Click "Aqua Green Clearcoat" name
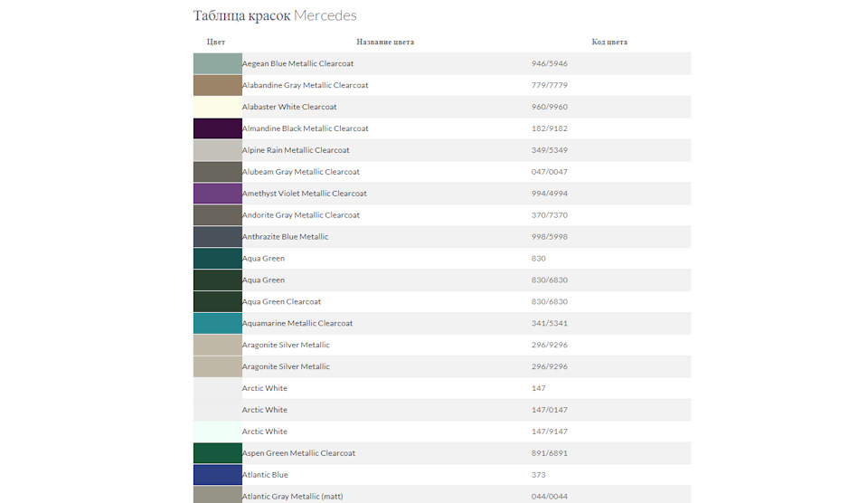 click(281, 302)
